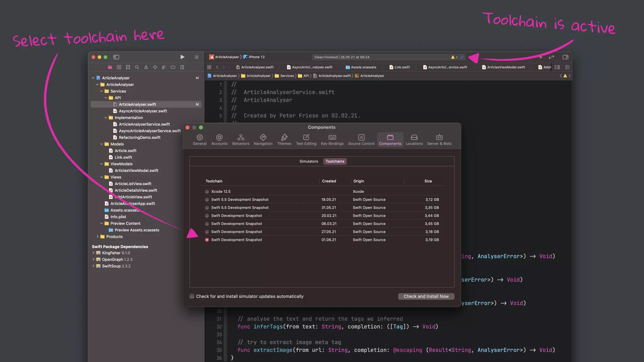Switch to the Toolchains tab
Image resolution: width=644 pixels, height=362 pixels.
coord(335,162)
